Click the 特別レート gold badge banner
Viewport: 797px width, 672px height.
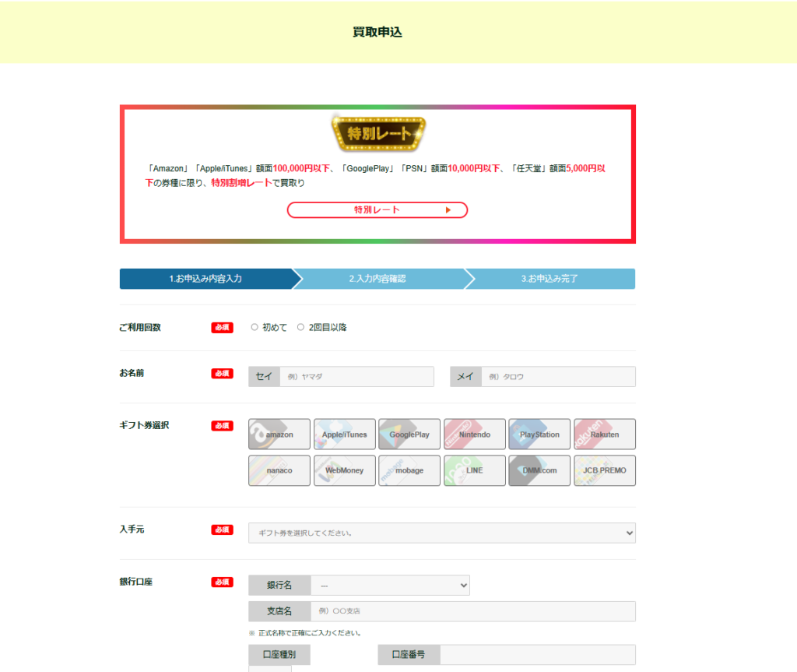tap(378, 133)
